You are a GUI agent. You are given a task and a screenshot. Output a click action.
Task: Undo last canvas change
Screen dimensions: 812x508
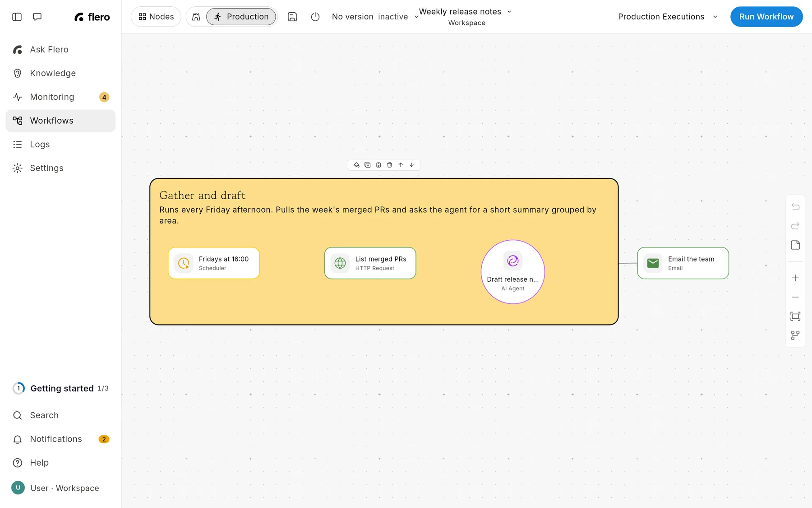(x=795, y=207)
